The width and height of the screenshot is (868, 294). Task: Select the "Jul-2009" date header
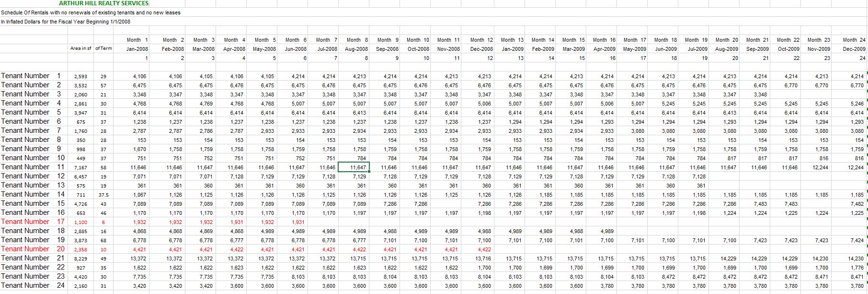click(x=698, y=49)
